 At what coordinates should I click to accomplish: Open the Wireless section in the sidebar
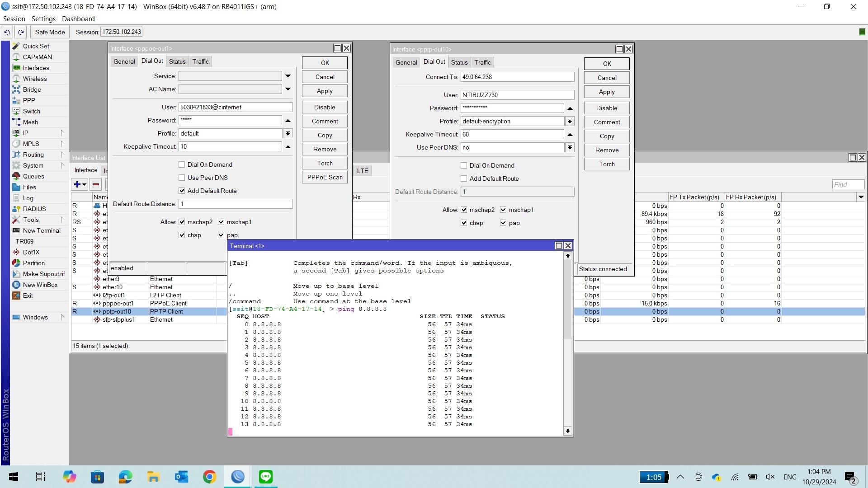tap(35, 79)
